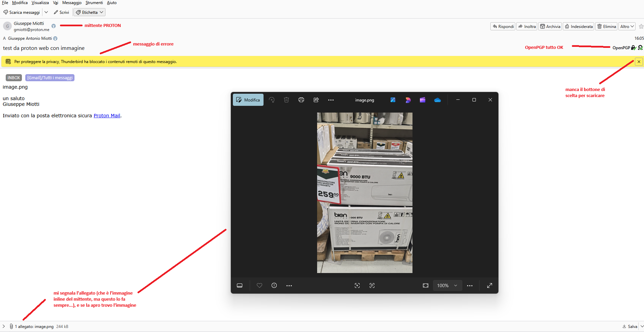Toggle the filmstrip in the photo viewer
This screenshot has height=332, width=644.
point(240,285)
